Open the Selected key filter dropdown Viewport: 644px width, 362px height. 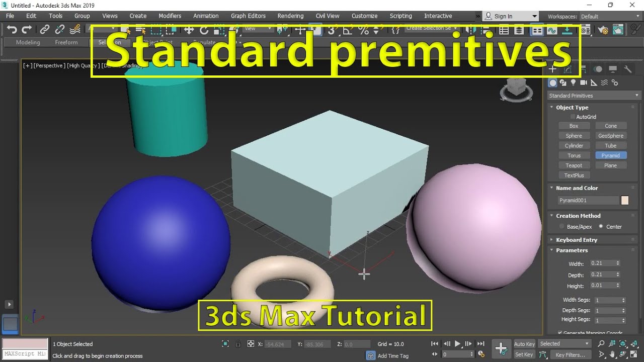[565, 344]
